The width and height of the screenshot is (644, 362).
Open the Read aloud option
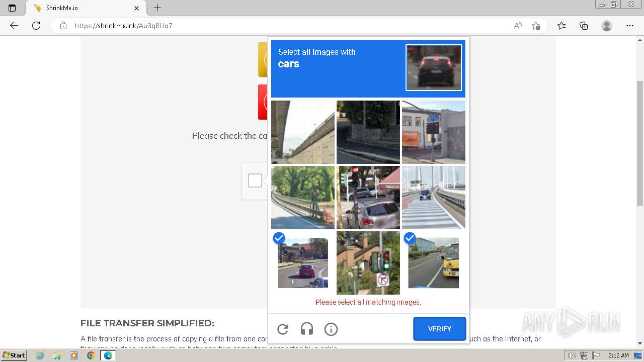point(518,26)
